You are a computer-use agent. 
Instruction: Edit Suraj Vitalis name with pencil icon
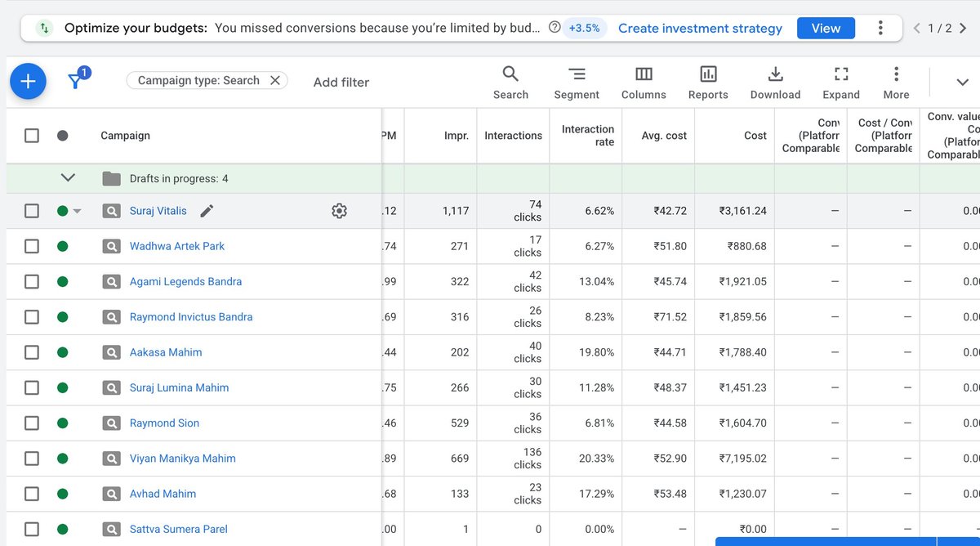pos(207,211)
